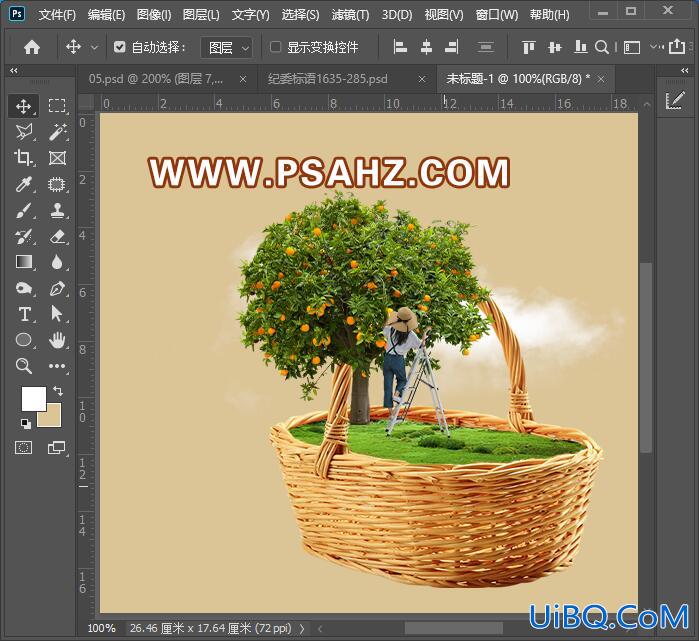Swap foreground and background colors
The image size is (699, 641).
click(58, 391)
